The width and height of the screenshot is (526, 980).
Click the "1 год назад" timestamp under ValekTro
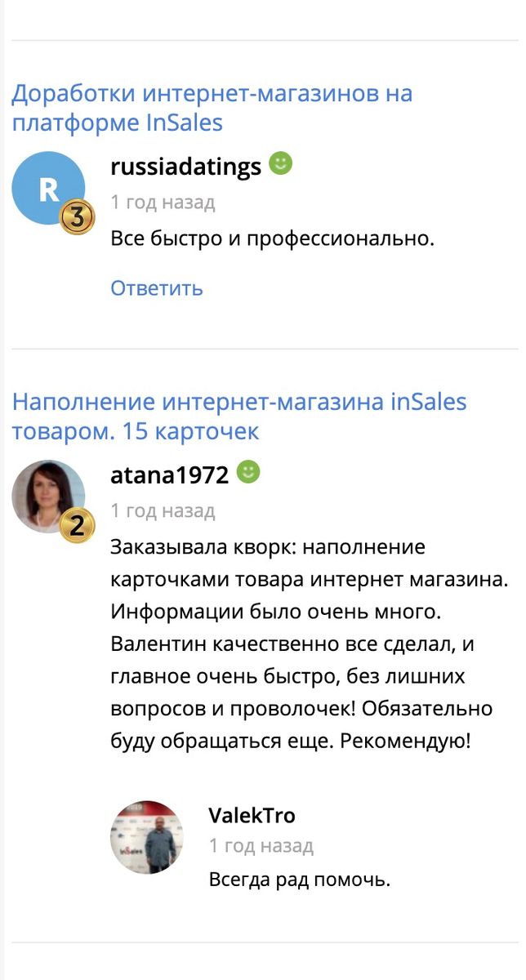(x=261, y=845)
